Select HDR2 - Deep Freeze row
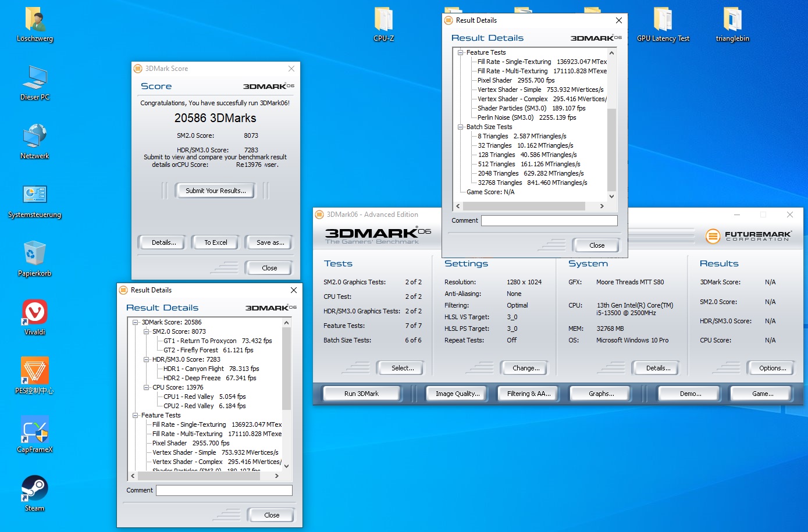Screen dimensions: 808x532 coord(209,378)
